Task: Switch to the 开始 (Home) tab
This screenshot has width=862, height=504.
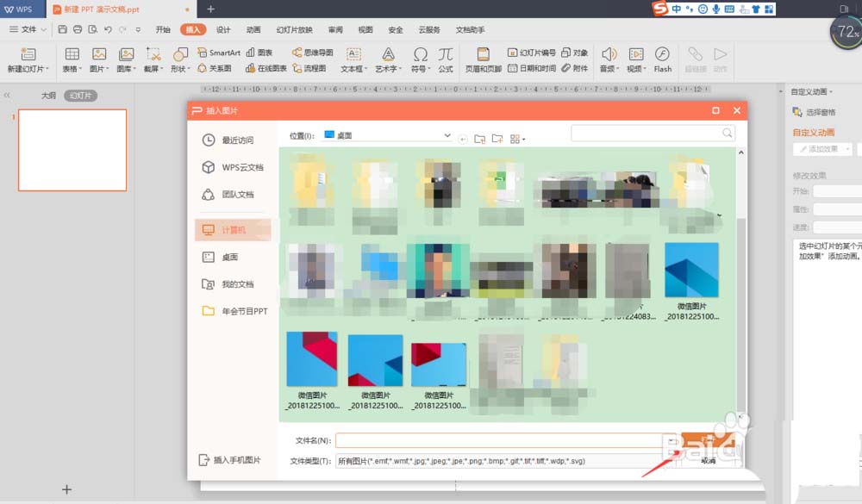Action: (163, 29)
